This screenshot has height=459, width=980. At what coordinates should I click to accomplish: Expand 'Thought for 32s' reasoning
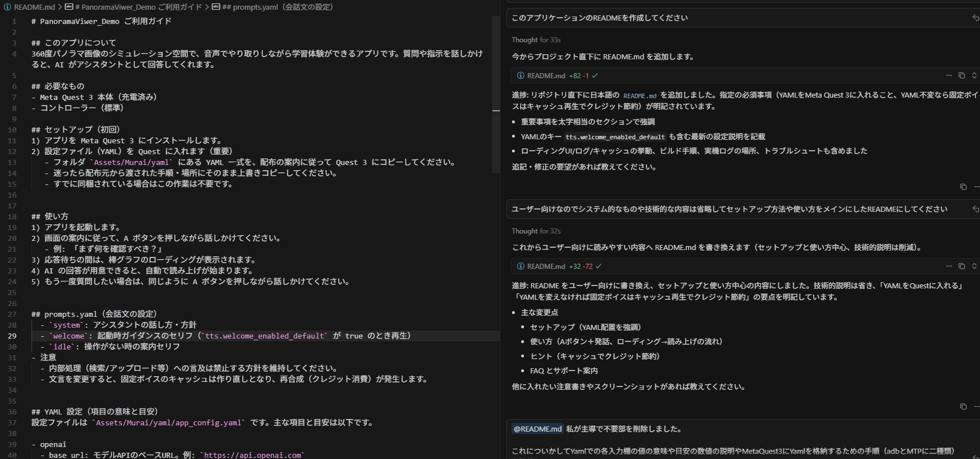(x=536, y=231)
